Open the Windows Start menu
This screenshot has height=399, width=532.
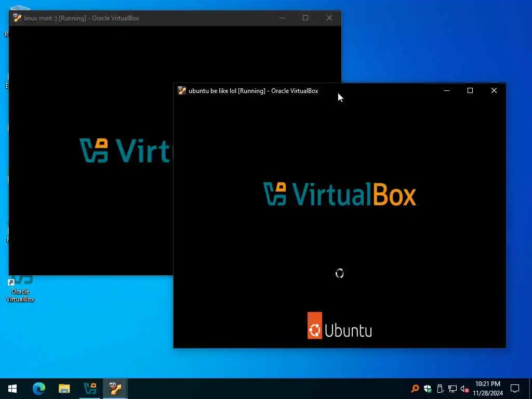coord(12,389)
